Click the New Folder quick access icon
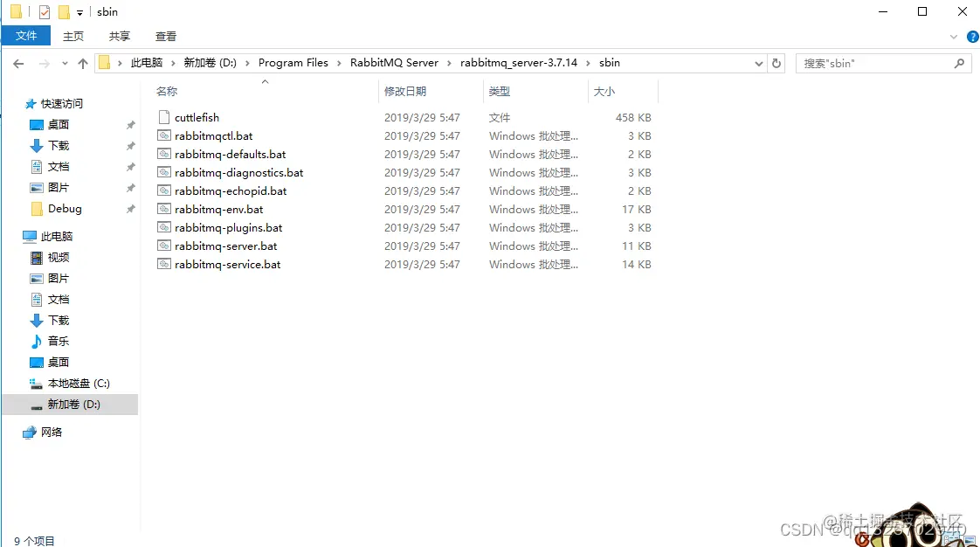Viewport: 980px width, 547px height. (64, 12)
